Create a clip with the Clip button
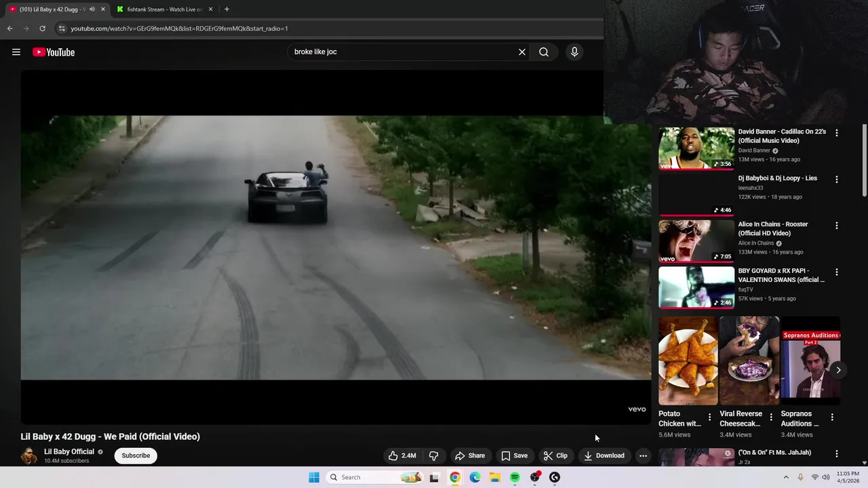The height and width of the screenshot is (488, 868). (x=555, y=455)
